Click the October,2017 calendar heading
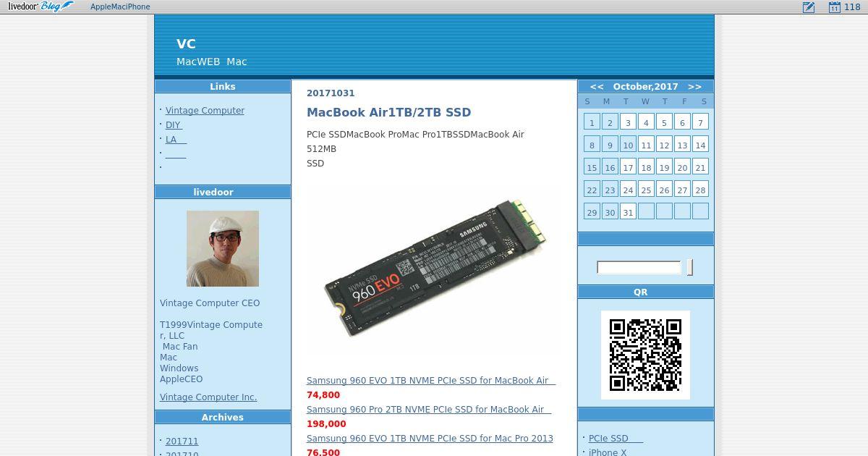 [646, 87]
